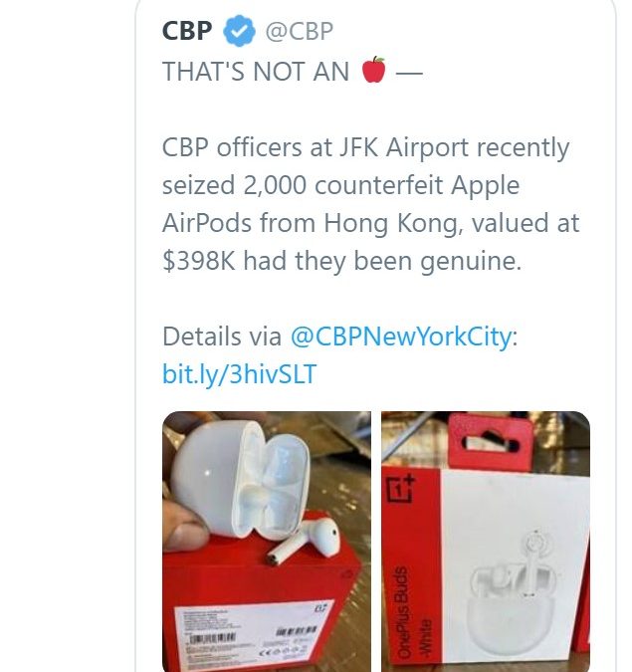
Task: Click the red apple emoji
Action: 373,70
